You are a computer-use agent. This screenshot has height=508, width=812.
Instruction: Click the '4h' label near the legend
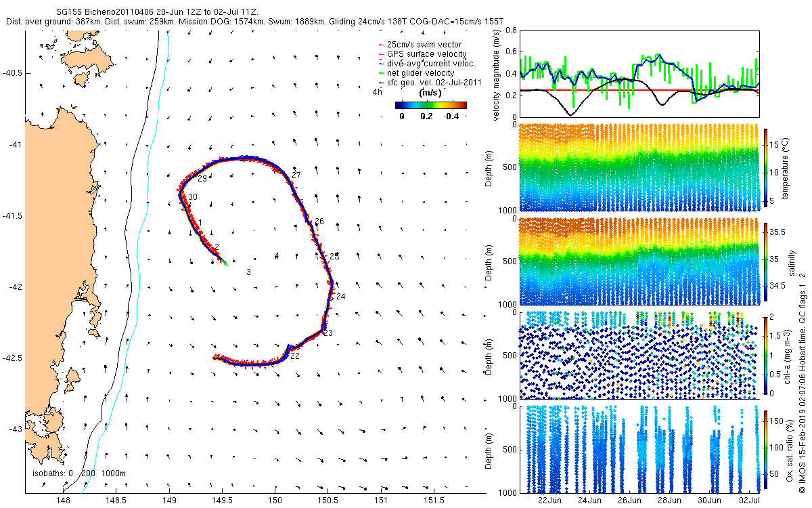click(x=377, y=91)
